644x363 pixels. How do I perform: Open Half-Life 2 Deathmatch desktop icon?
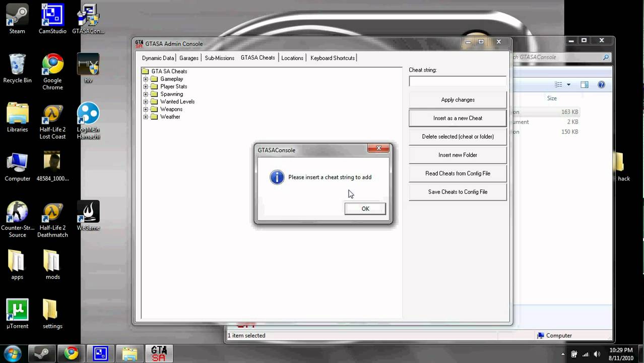tap(52, 219)
